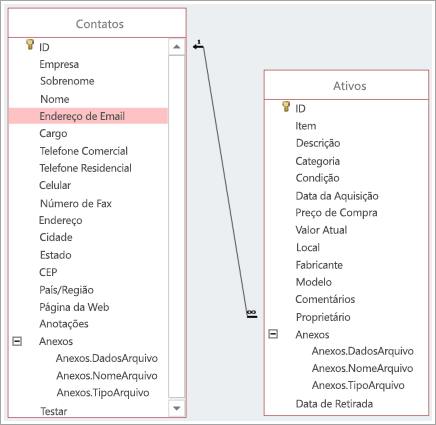The image size is (436, 425).
Task: Click the primary key icon in Ativos
Action: (x=286, y=106)
